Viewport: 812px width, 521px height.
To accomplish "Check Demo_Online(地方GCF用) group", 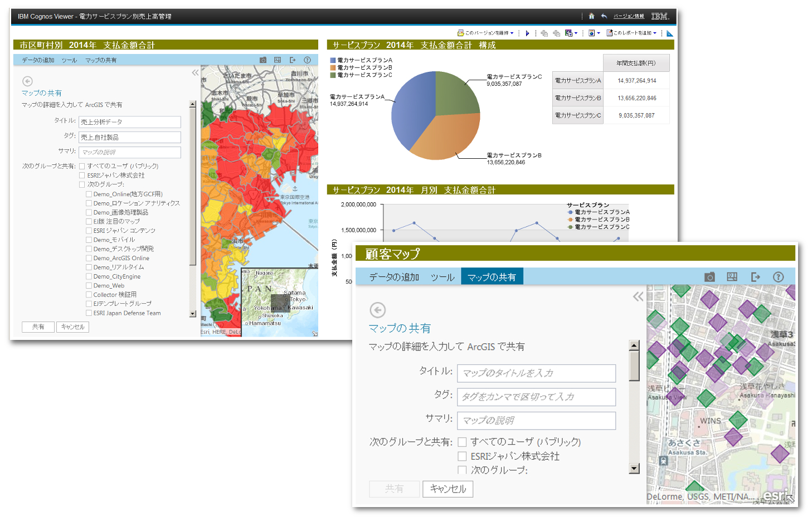I will tap(89, 194).
